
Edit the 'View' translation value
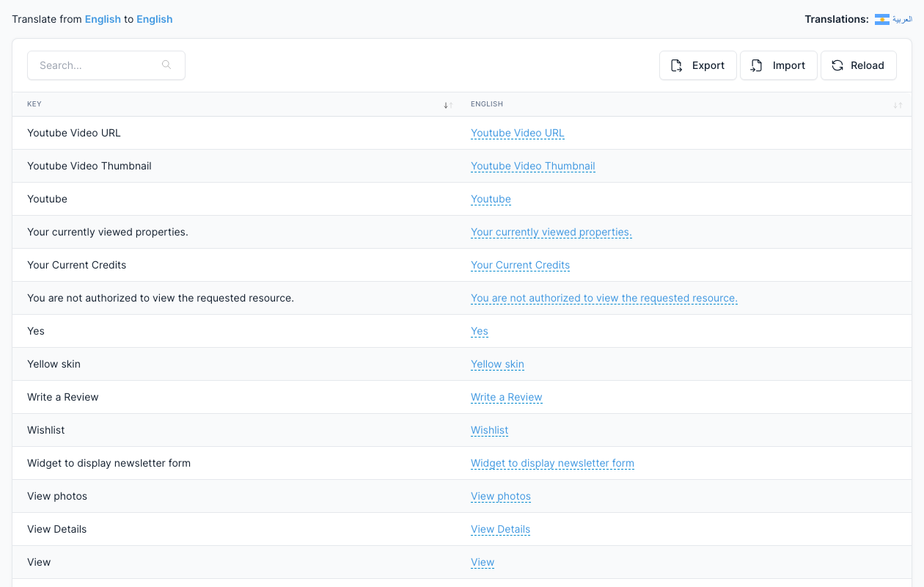483,562
